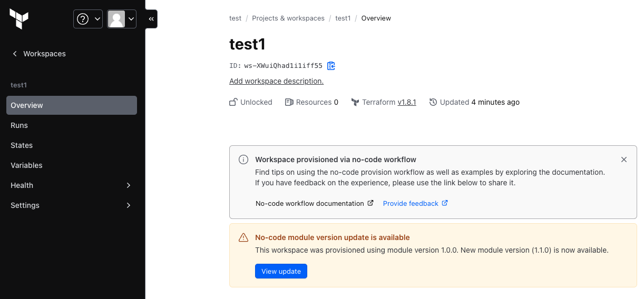Open the user avatar account menu
Viewport: 644px width, 299px height.
[122, 19]
